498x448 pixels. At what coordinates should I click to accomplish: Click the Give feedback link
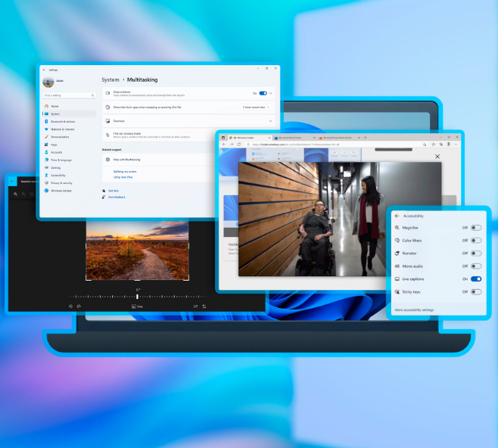tap(117, 198)
